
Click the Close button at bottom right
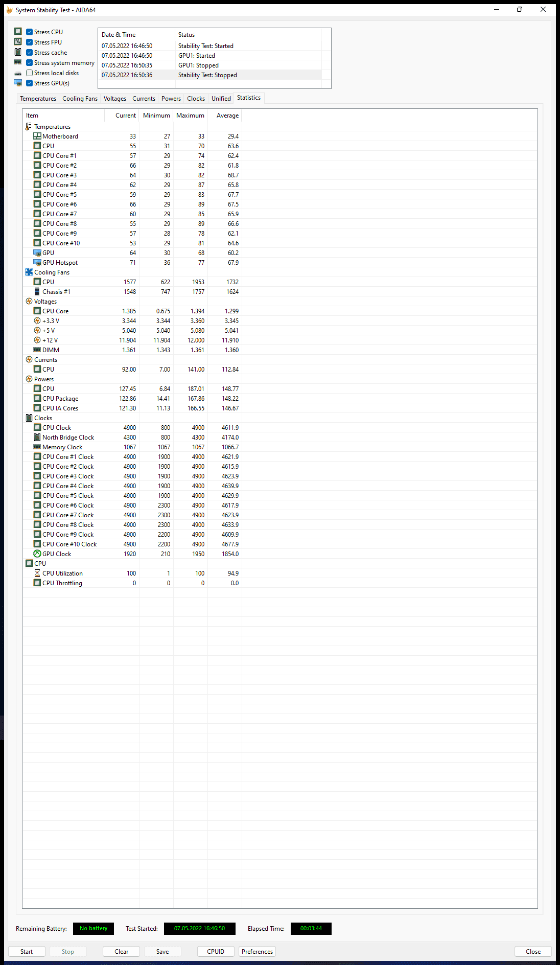click(533, 951)
